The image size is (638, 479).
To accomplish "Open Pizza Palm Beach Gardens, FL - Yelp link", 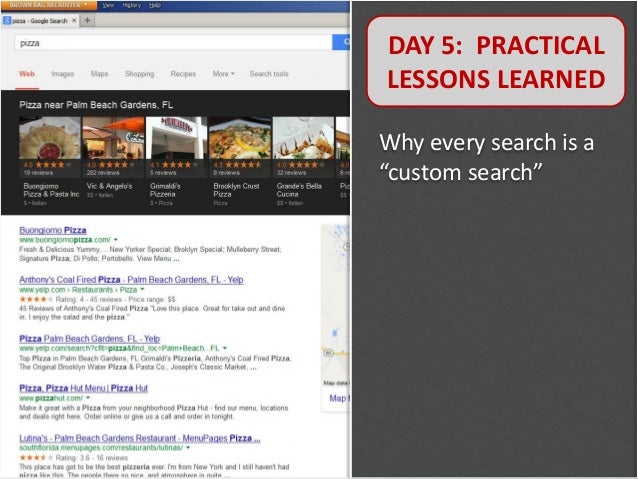I will point(90,339).
